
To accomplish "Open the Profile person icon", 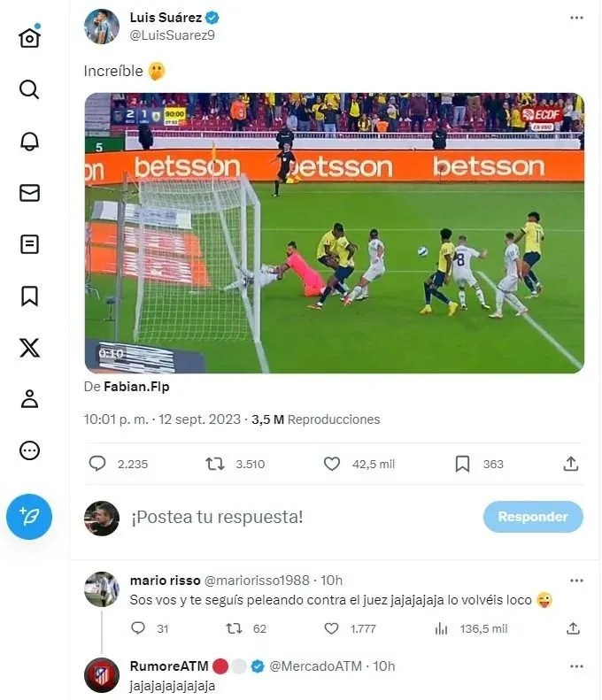I will coord(29,398).
